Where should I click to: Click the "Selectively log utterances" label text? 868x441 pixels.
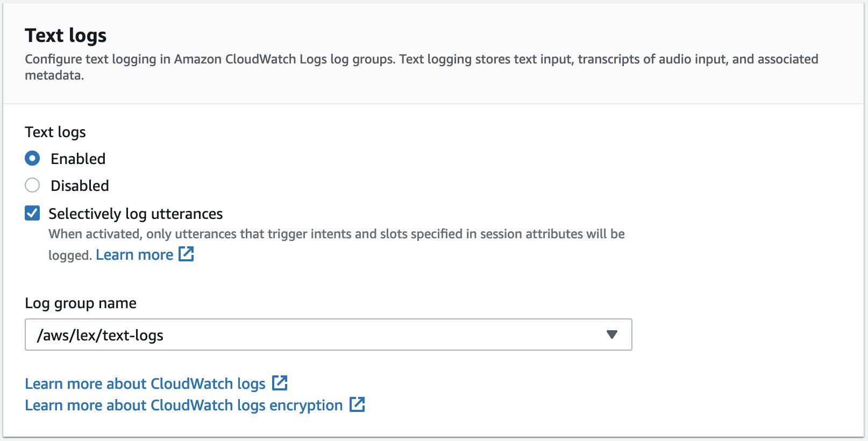click(136, 214)
